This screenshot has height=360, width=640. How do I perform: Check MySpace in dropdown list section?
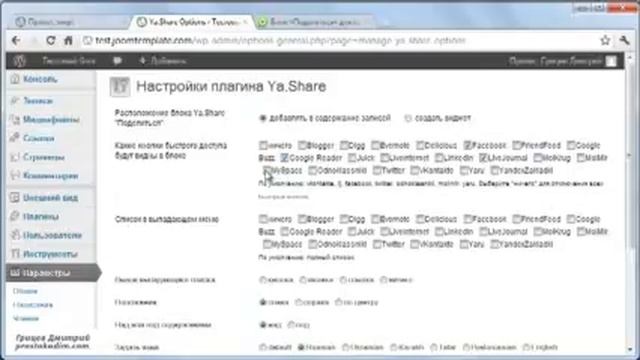(267, 244)
